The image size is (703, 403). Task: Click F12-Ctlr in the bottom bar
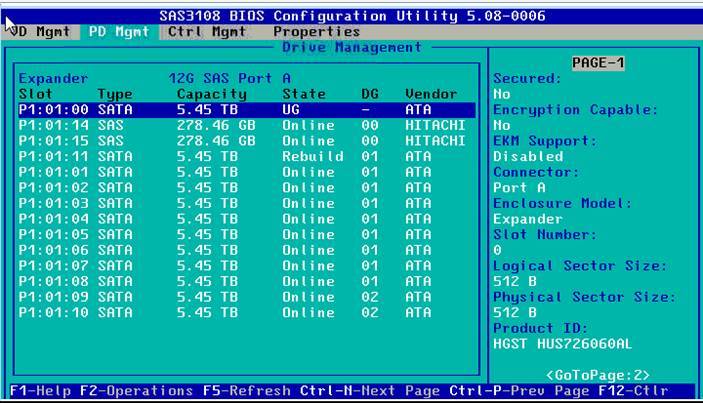(633, 391)
